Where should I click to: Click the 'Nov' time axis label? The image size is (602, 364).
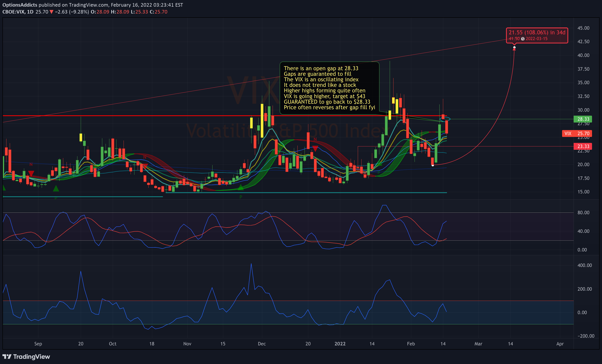(187, 343)
